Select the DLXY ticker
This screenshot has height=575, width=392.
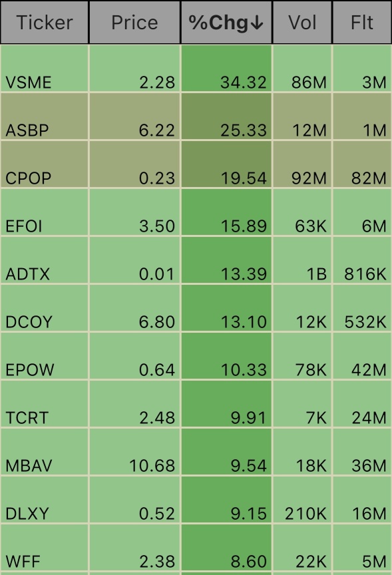[27, 513]
